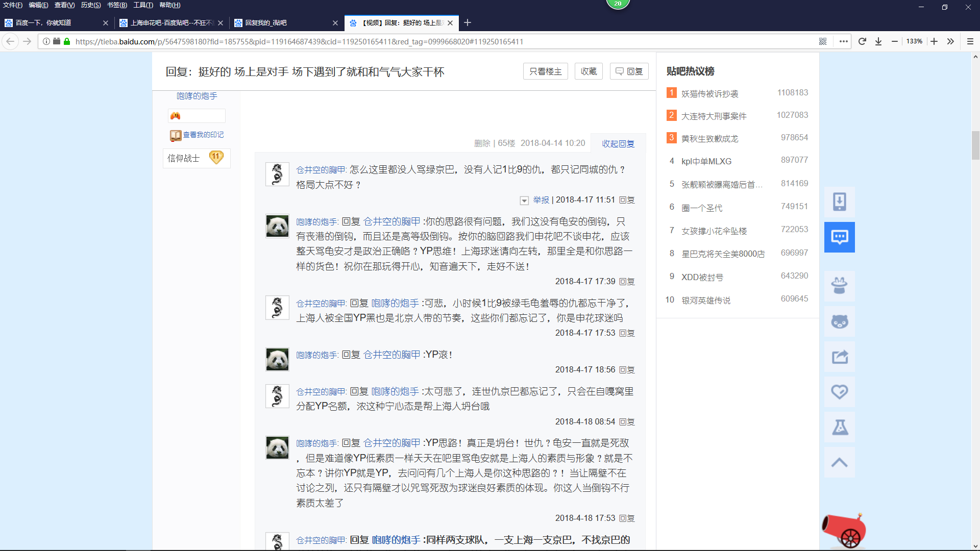Click the 举报 link
Viewport: 980px width, 551px height.
coord(541,200)
